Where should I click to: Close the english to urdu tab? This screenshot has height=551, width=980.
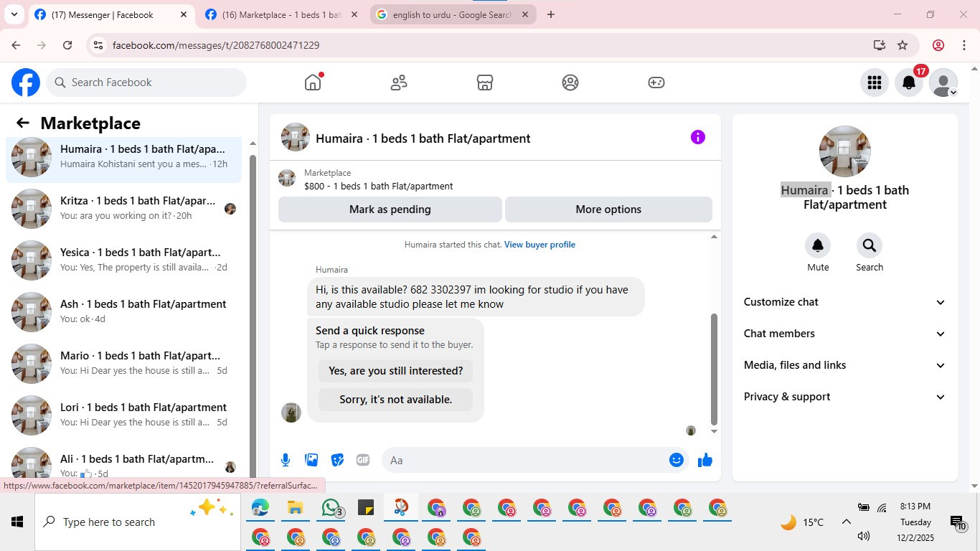click(525, 14)
